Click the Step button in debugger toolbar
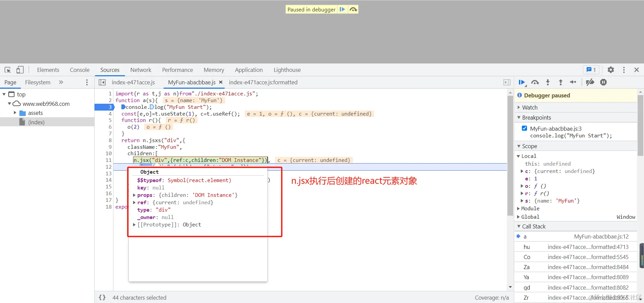Image resolution: width=644 pixels, height=303 pixels. (573, 82)
